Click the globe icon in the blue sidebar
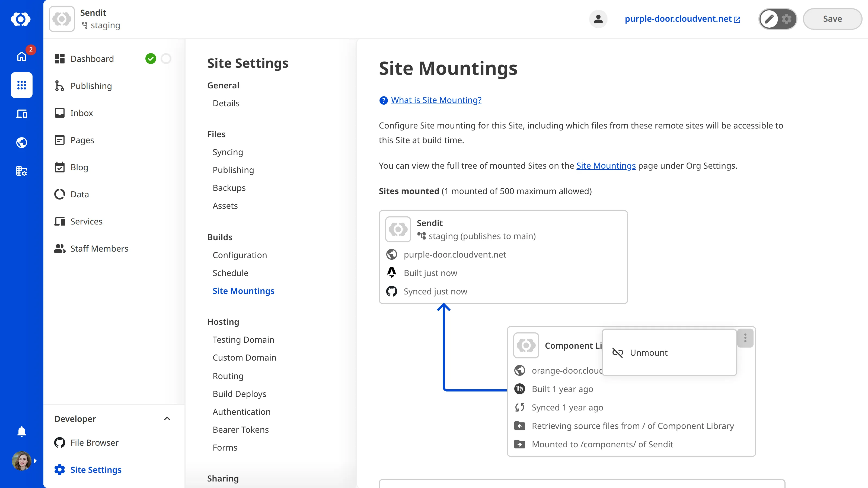Viewport: 868px width, 488px height. (21, 142)
